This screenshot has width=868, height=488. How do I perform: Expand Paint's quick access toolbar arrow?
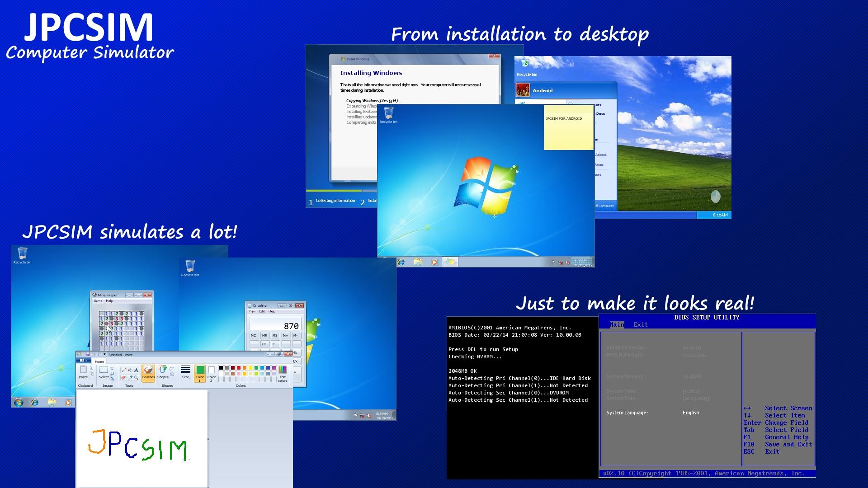(x=104, y=354)
